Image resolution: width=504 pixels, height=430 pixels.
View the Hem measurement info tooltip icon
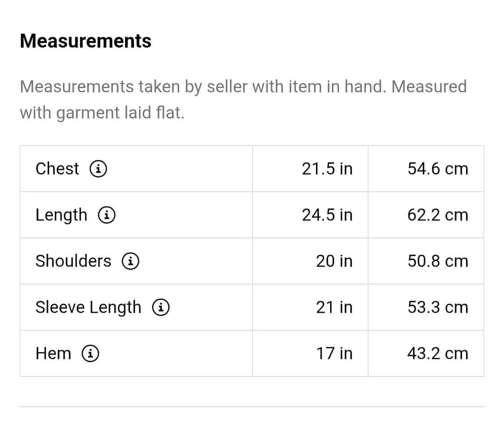tap(90, 353)
